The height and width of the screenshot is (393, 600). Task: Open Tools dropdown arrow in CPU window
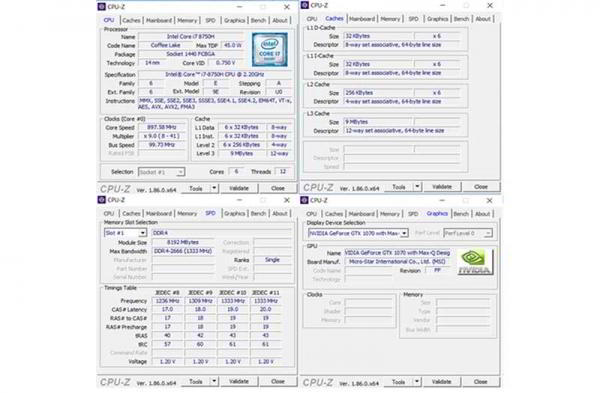pos(214,188)
